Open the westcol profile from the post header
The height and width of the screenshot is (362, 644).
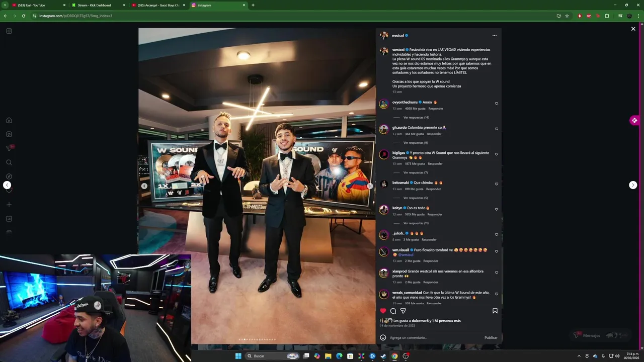tap(398, 36)
